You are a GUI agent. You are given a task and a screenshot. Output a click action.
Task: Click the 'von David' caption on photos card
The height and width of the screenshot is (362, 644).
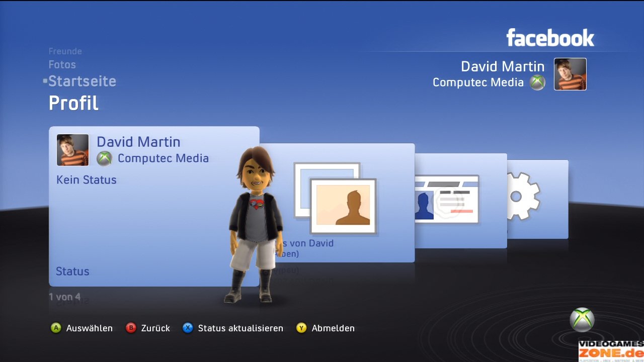pos(311,243)
